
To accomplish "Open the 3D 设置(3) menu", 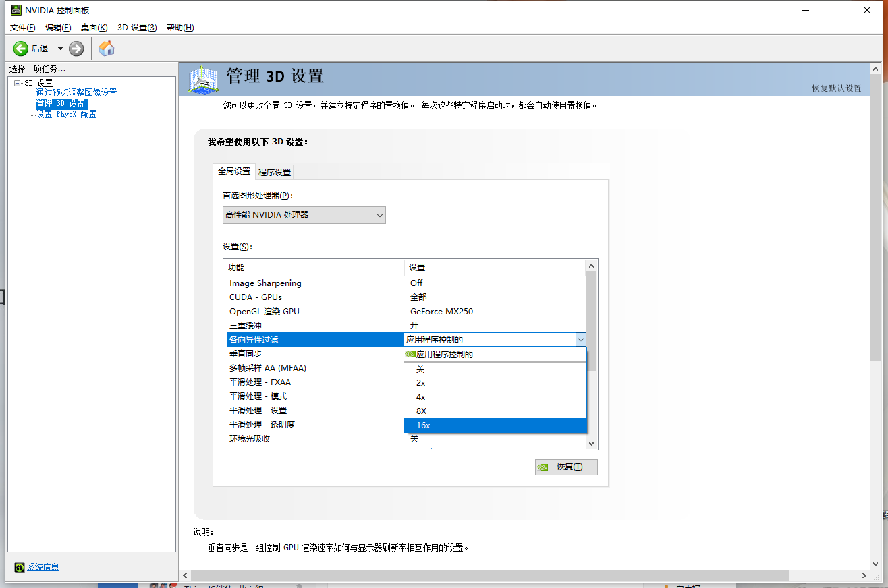I will 137,28.
